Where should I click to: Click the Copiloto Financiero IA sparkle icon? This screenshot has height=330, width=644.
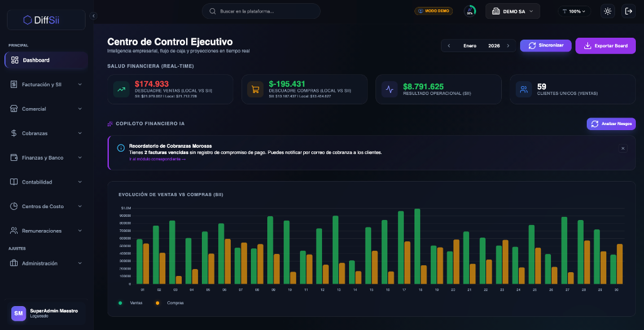tap(110, 124)
